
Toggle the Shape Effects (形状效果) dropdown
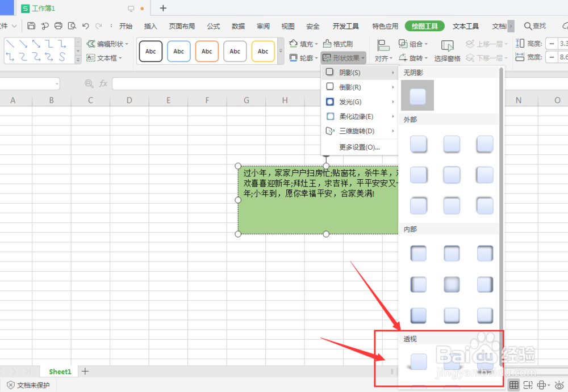(x=344, y=58)
